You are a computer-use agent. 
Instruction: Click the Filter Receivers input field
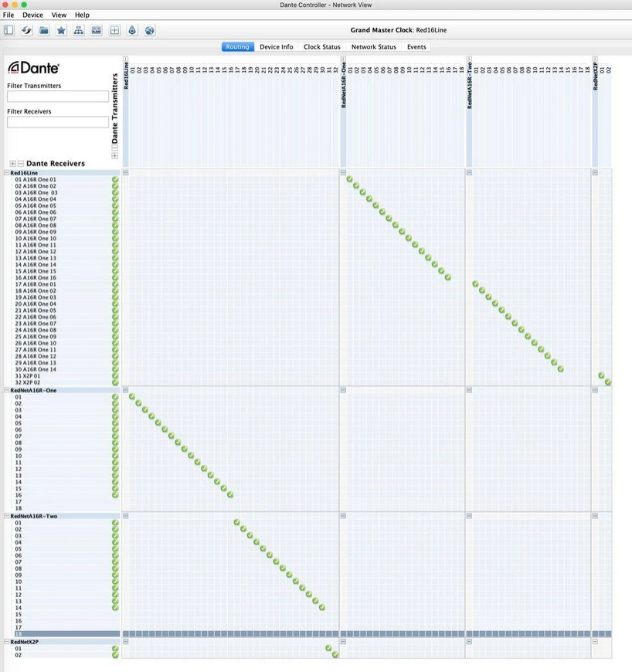click(58, 122)
